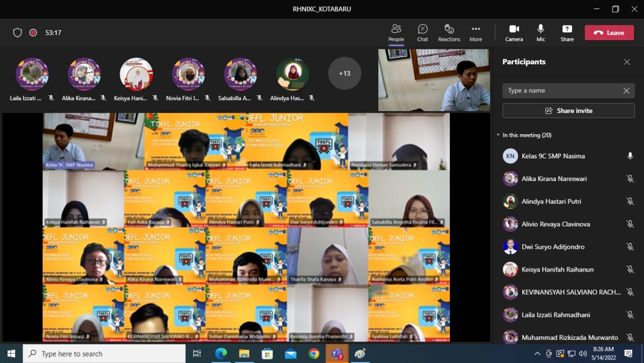Click the 'Type a name' search field
The width and height of the screenshot is (644, 363).
(561, 90)
